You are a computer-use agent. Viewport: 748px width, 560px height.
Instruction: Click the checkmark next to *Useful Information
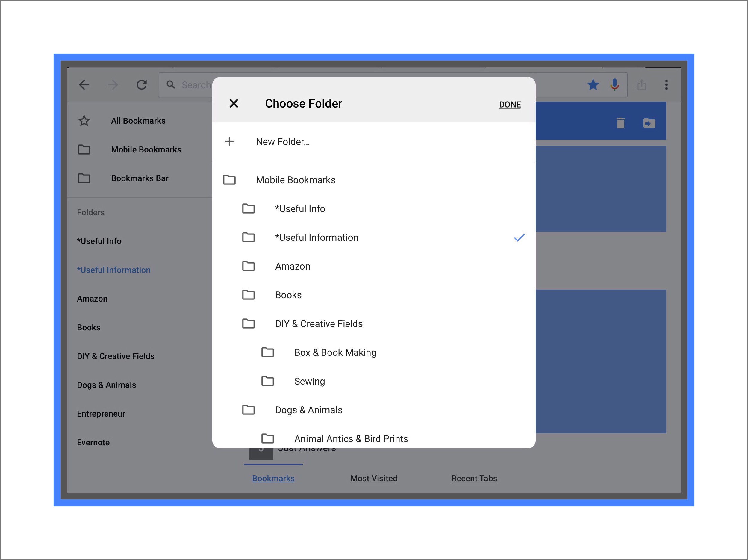tap(519, 238)
